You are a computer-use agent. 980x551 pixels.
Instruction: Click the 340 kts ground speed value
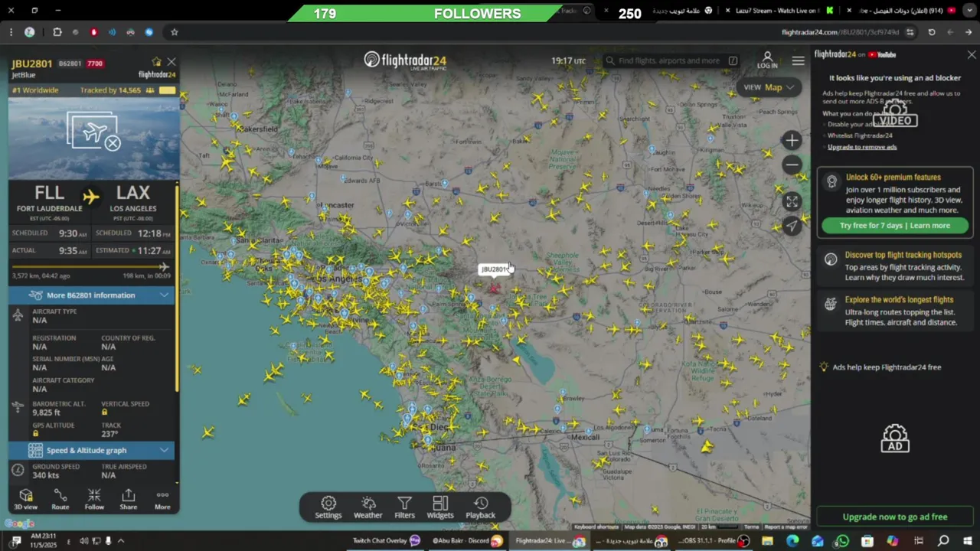click(46, 475)
